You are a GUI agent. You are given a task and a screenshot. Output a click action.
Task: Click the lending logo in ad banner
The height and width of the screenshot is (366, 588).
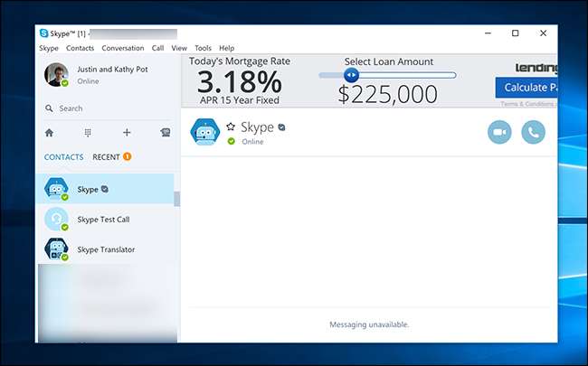coord(536,68)
